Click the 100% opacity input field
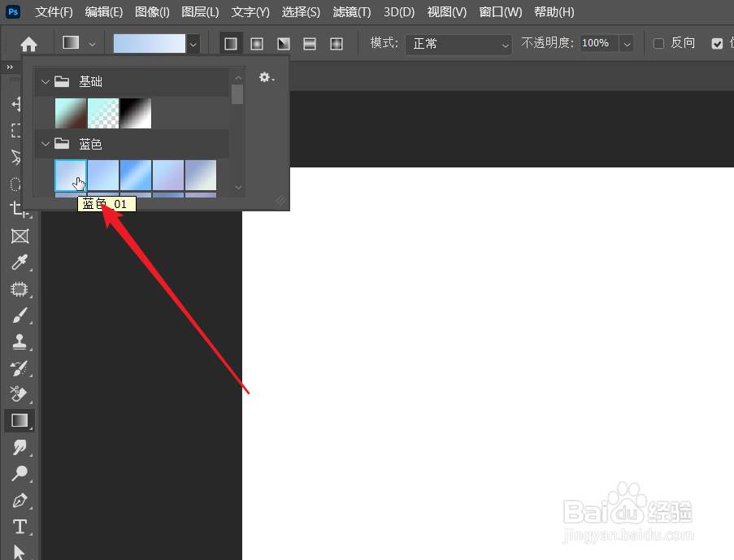Image resolution: width=734 pixels, height=560 pixels. [x=600, y=43]
